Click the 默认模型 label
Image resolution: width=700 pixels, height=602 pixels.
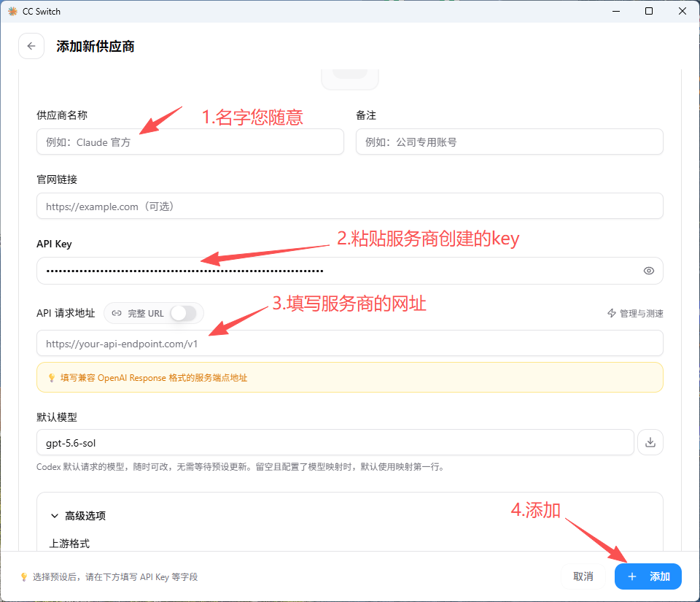[x=57, y=417]
